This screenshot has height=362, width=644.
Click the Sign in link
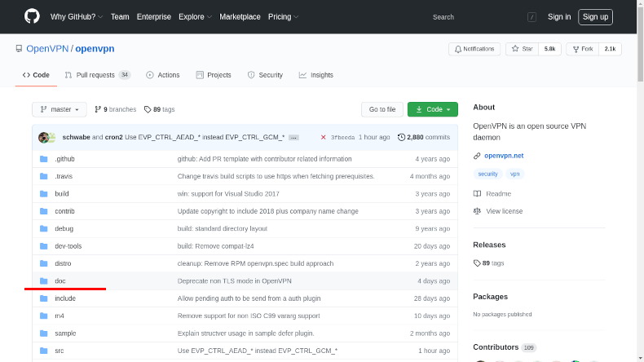tap(559, 17)
